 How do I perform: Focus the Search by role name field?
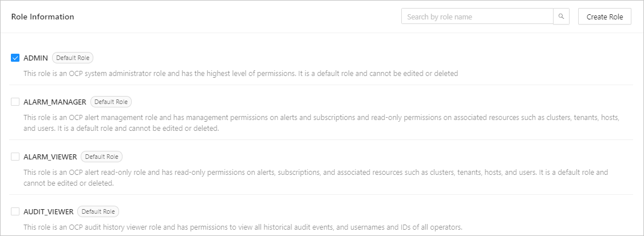pos(477,17)
